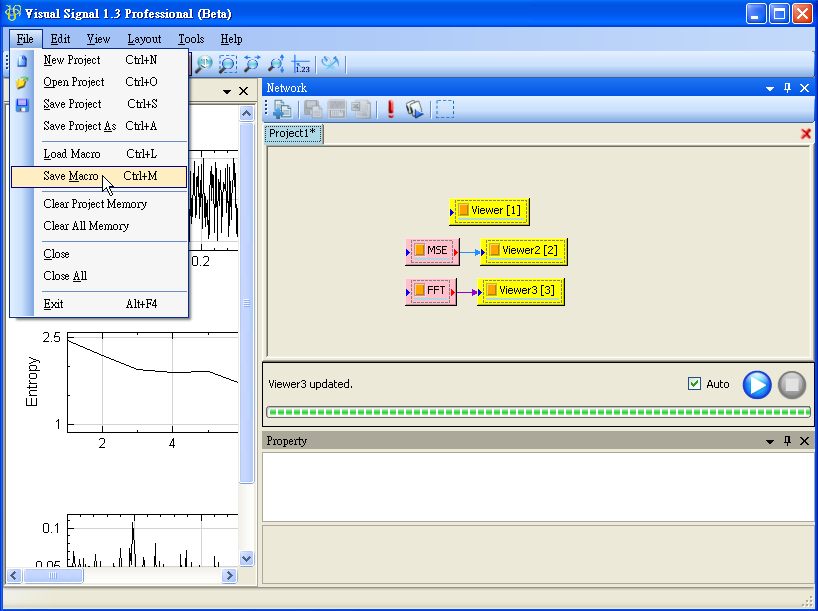Pin the Property panel
The width and height of the screenshot is (818, 611).
787,441
